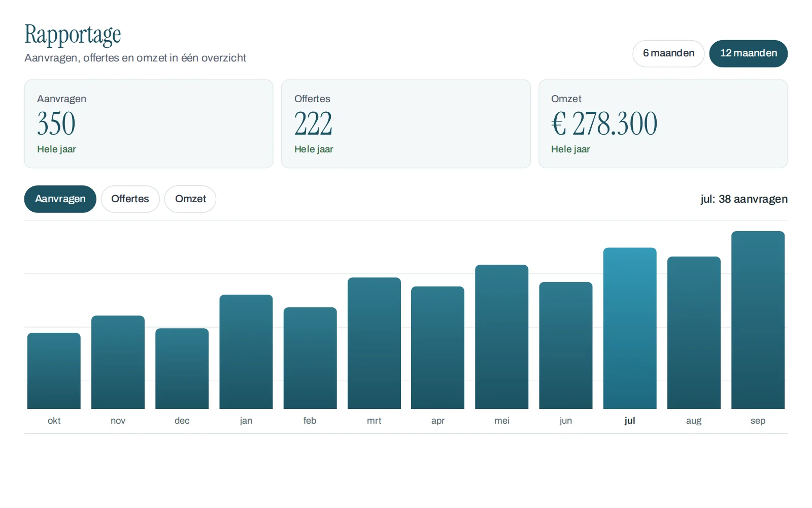Image resolution: width=812 pixels, height=508 pixels.
Task: Select the okt bar in chart
Action: [54, 371]
